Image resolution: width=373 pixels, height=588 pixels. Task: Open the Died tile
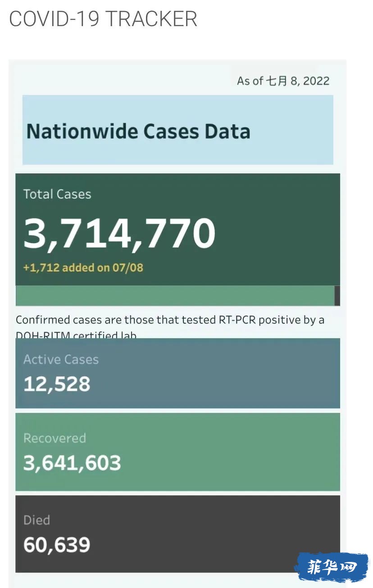coord(178,534)
